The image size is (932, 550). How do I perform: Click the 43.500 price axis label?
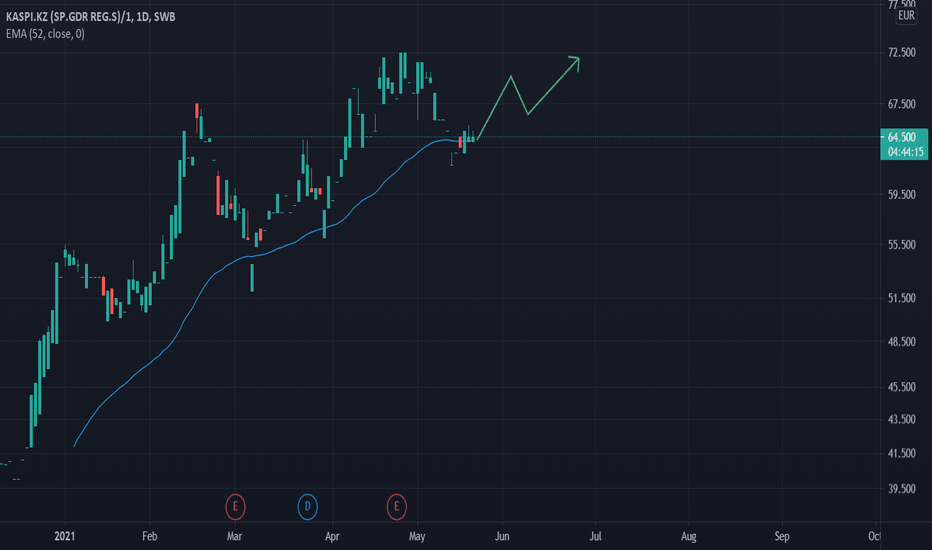coord(902,419)
